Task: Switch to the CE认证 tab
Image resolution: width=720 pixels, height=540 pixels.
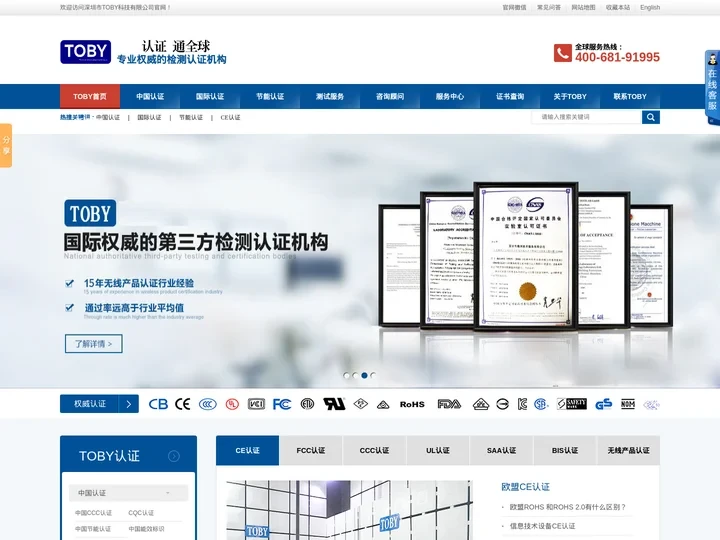Action: [x=248, y=450]
